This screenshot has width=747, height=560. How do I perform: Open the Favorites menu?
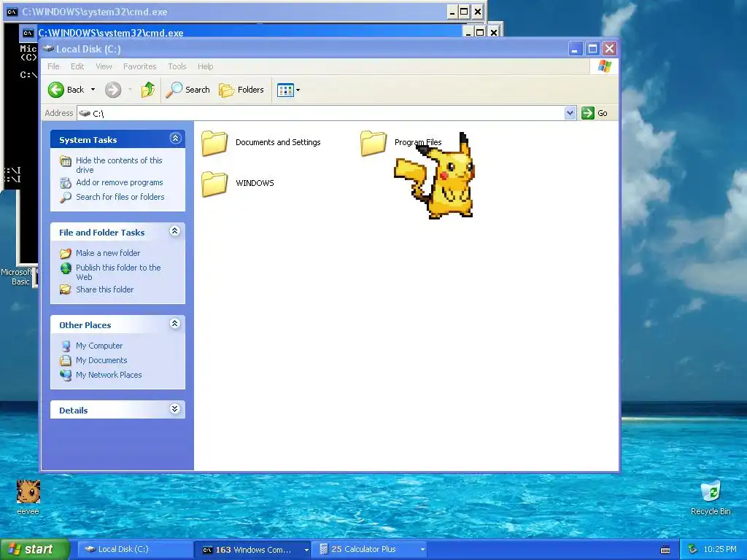pyautogui.click(x=139, y=66)
